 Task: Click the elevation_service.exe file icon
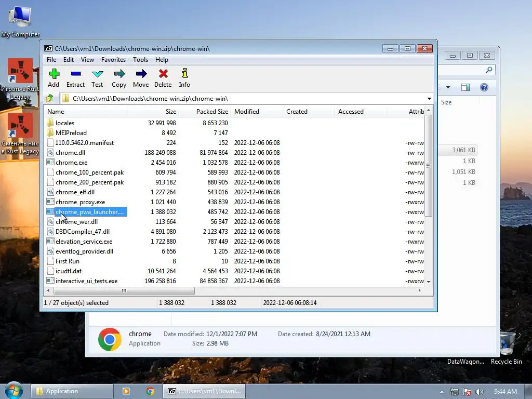coord(50,241)
